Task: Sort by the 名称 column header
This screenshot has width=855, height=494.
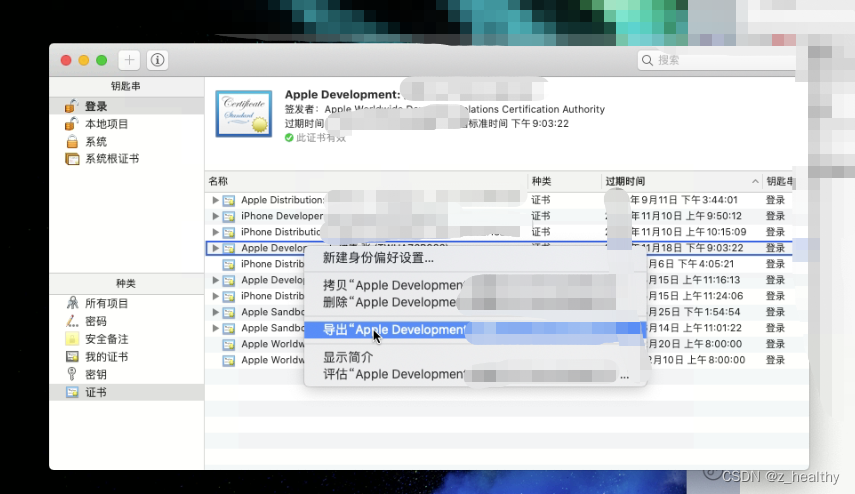Action: click(219, 181)
